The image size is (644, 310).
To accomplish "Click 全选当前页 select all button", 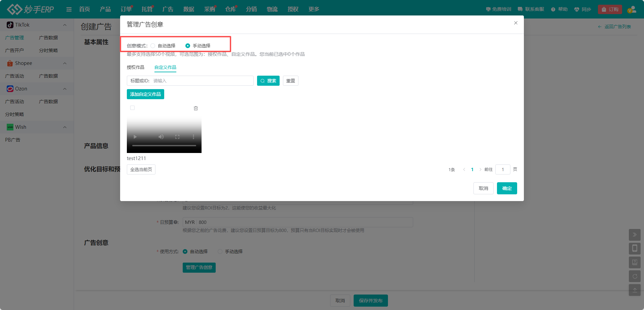I will pyautogui.click(x=141, y=169).
